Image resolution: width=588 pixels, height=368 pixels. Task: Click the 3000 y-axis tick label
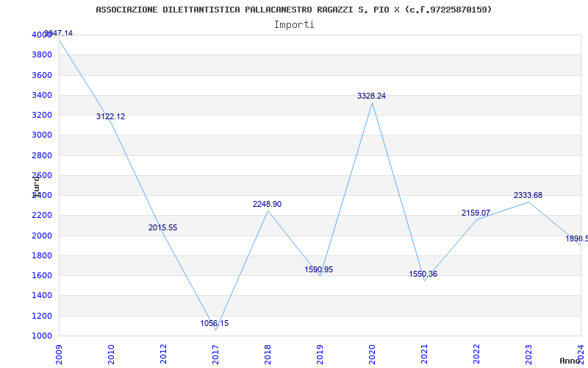click(42, 135)
